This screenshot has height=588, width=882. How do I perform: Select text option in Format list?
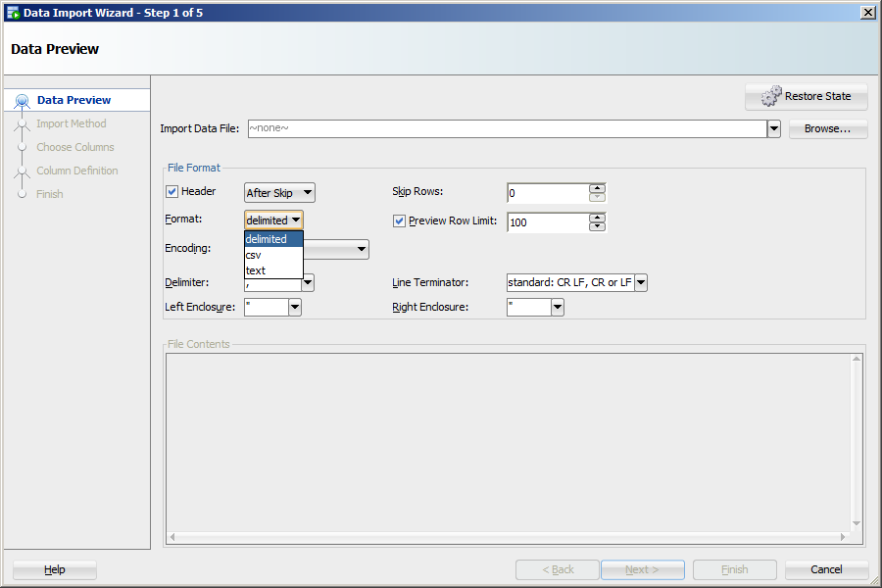[x=274, y=270]
